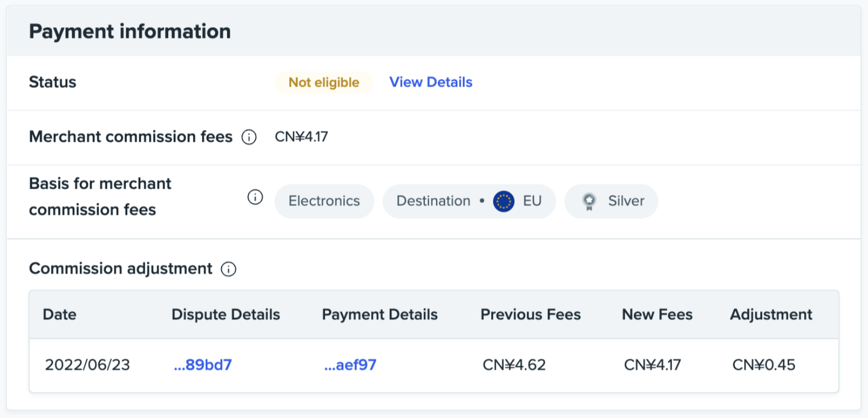Image resolution: width=868 pixels, height=418 pixels.
Task: Click the Adjustment column header
Action: 771,315
